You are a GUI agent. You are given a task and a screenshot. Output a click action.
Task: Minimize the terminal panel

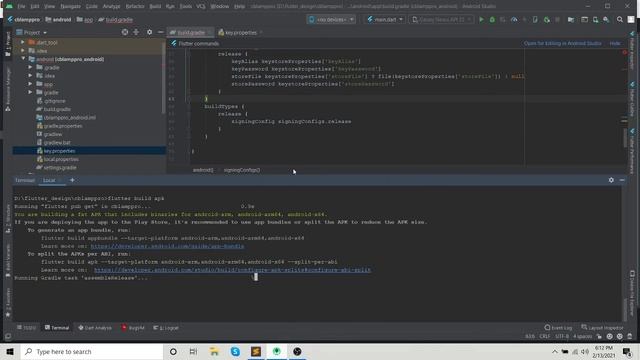[x=622, y=180]
